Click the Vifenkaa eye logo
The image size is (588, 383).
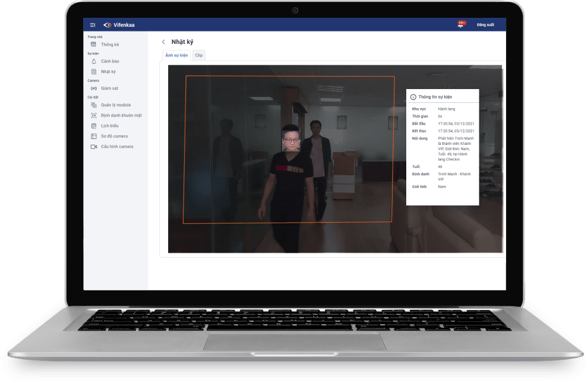tap(108, 24)
